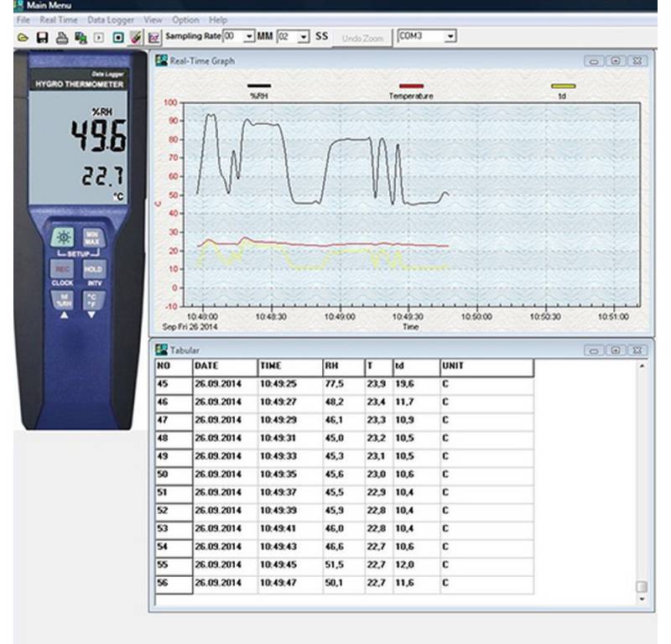The image size is (671, 644).
Task: Click the REC button on the meter
Action: tap(62, 269)
